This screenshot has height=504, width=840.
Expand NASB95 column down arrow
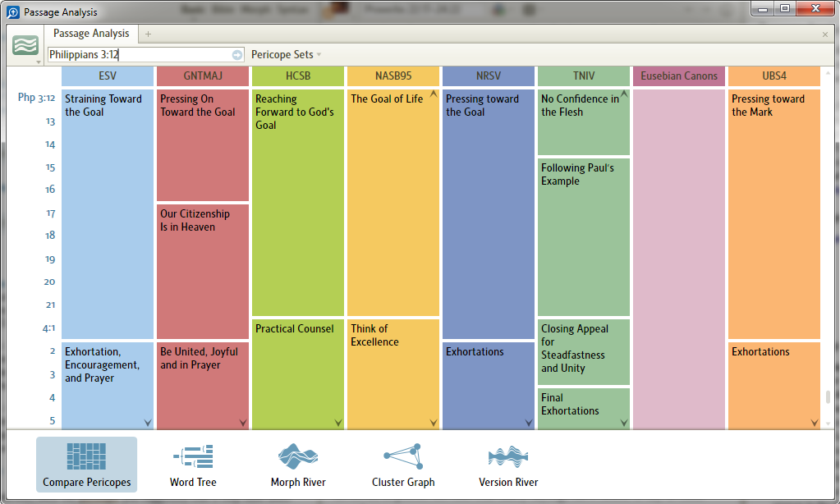tap(434, 423)
